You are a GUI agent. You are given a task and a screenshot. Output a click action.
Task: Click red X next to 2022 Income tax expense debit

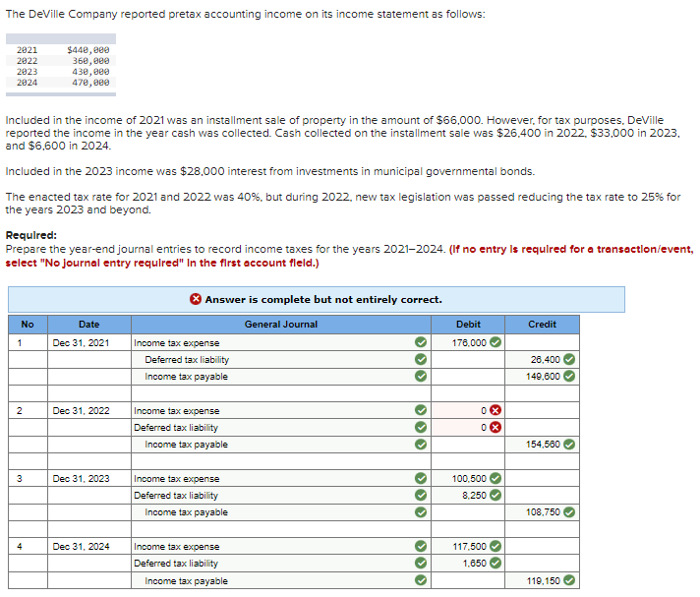click(x=496, y=410)
